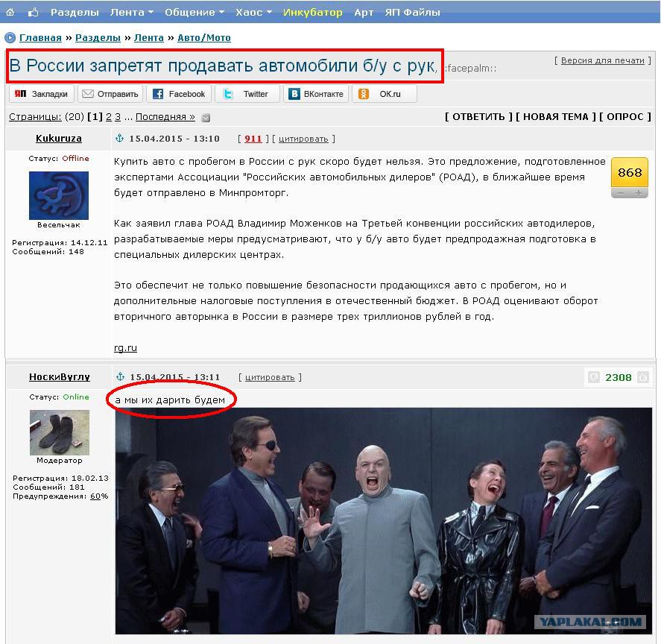The height and width of the screenshot is (644, 661).
Task: Click the thumbs-up icon in navbar
Action: pyautogui.click(x=33, y=12)
